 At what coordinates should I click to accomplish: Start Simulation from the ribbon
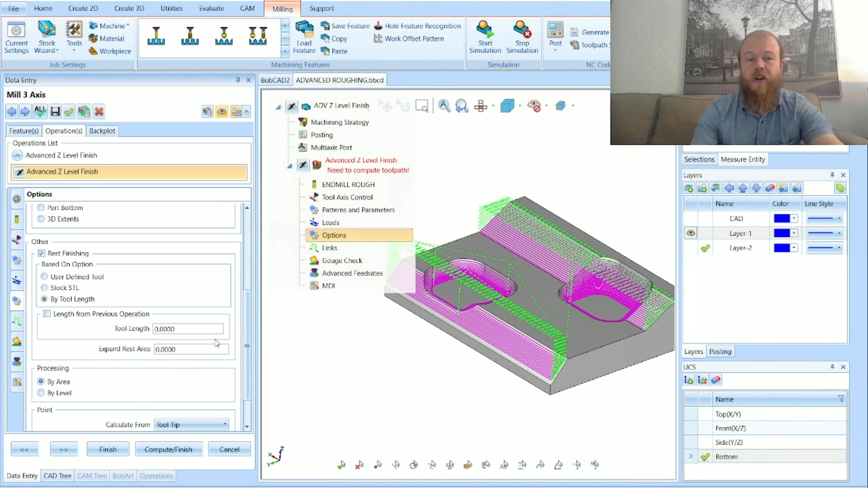(x=485, y=38)
